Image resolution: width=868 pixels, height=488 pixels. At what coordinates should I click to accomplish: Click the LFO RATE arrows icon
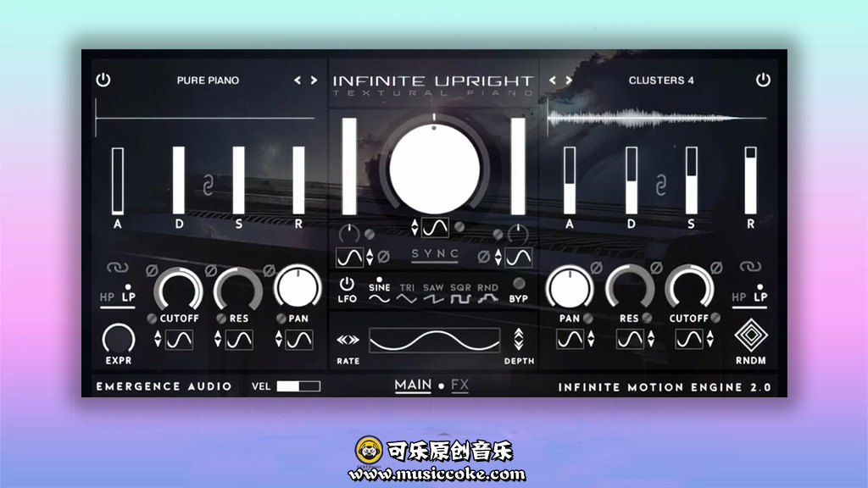pyautogui.click(x=348, y=340)
